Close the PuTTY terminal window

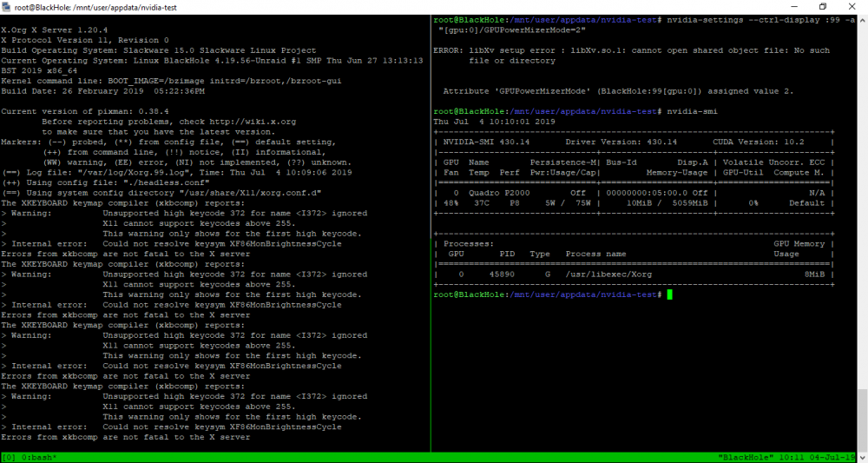click(x=853, y=7)
